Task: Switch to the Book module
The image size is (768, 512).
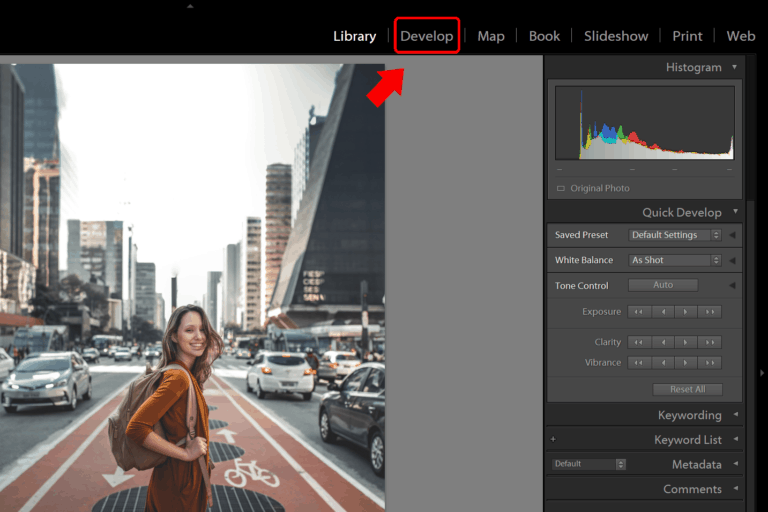Action: point(544,36)
